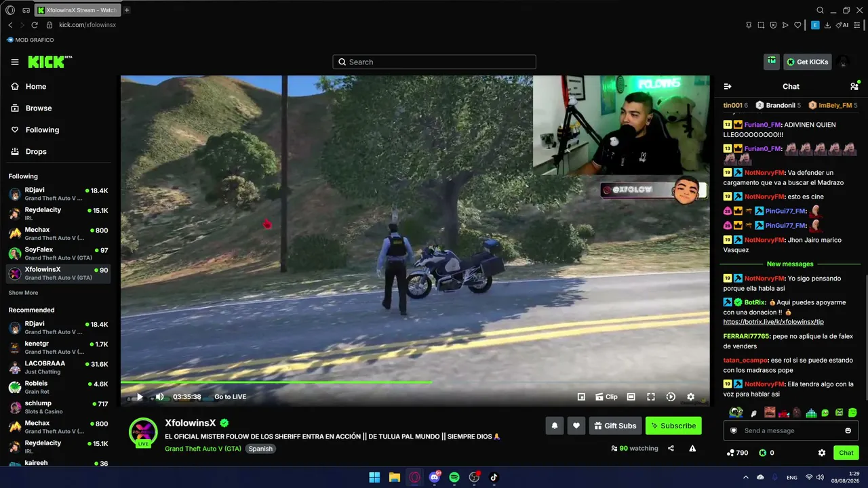The height and width of the screenshot is (488, 868).
Task: Focus the Kick search field
Action: [434, 62]
